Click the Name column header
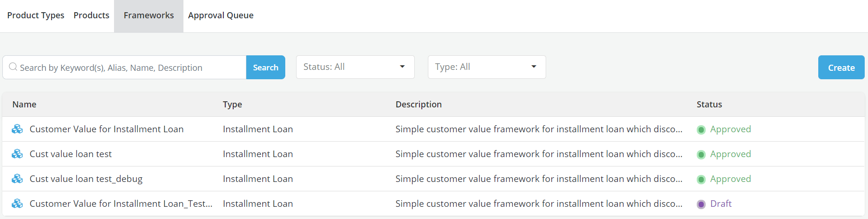The width and height of the screenshot is (868, 219). click(x=24, y=104)
